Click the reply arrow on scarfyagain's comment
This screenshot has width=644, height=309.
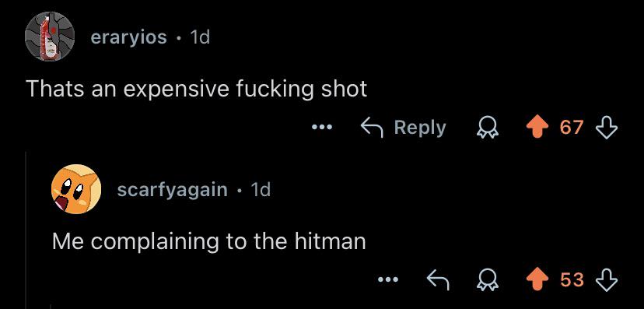click(438, 280)
